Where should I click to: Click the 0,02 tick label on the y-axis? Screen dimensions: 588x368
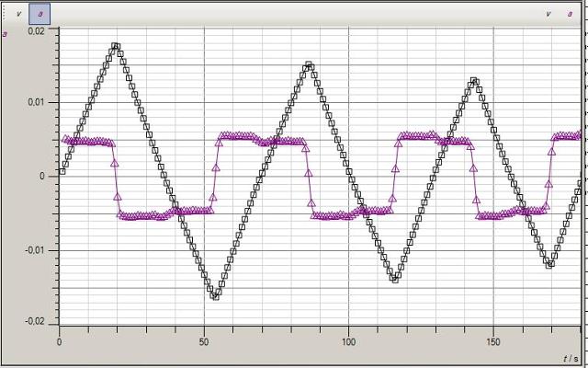[36, 31]
